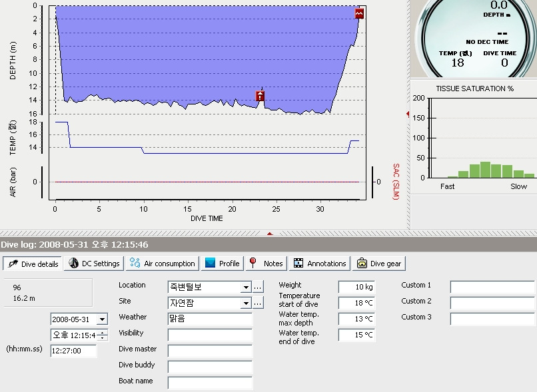Select the red end-of-dive marker at graph top right
This screenshot has width=537, height=392.
coord(359,13)
